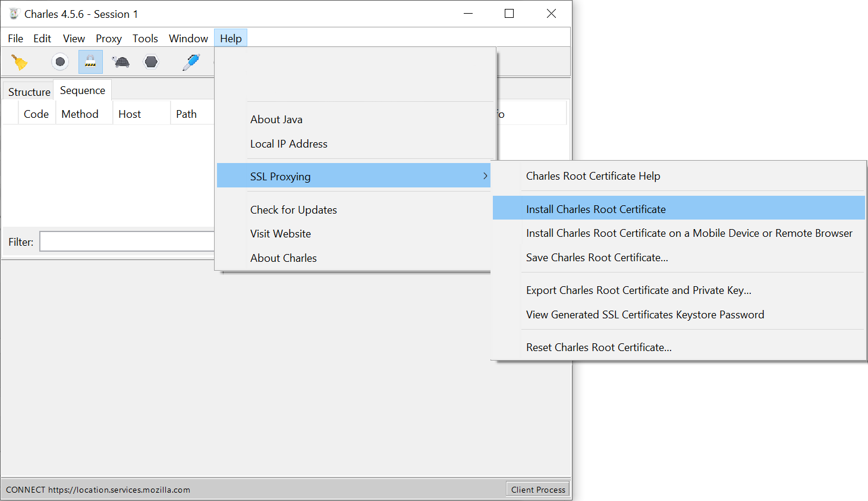Toggle SSL Proxying with the padlock icon

pos(90,61)
